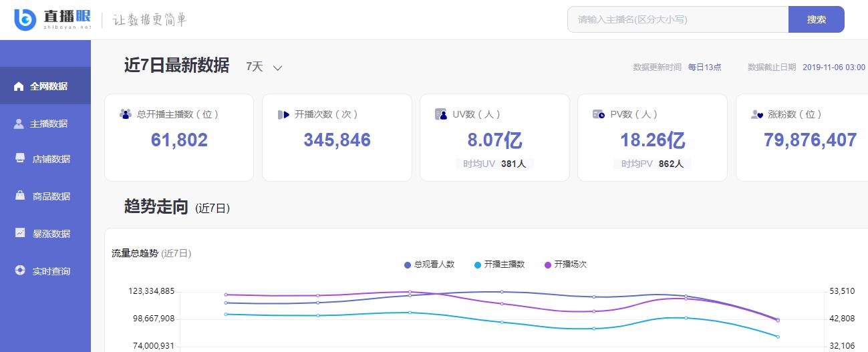The width and height of the screenshot is (868, 352).
Task: Click 总观看人数 blue legend dot
Action: [408, 265]
